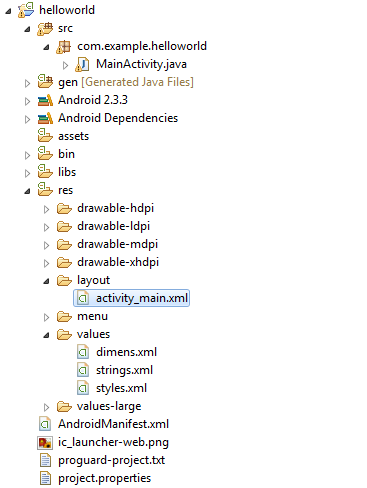Select the proguard-project.txt file name
This screenshot has width=367, height=488.
pyautogui.click(x=111, y=460)
